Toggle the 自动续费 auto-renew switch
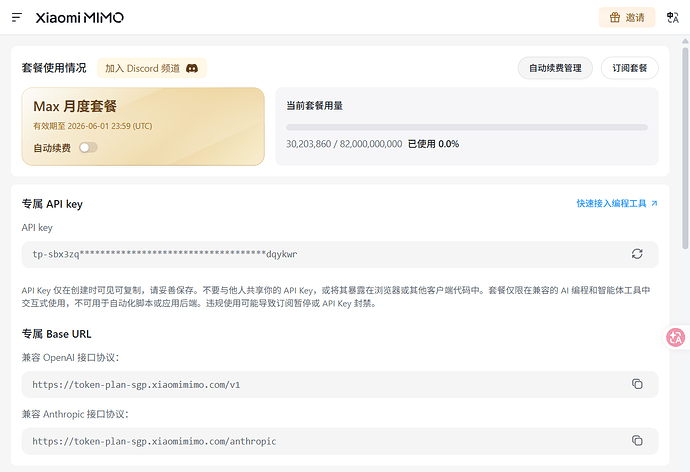690x472 pixels. click(88, 147)
